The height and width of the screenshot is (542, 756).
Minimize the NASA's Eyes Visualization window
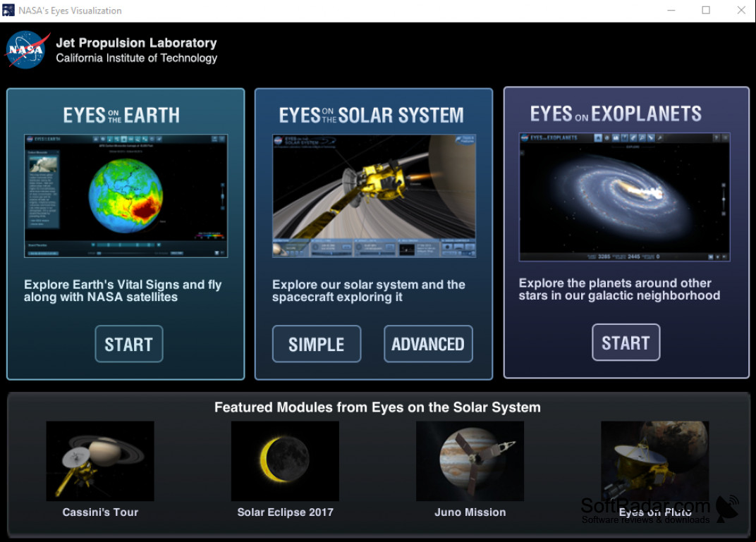pyautogui.click(x=671, y=10)
